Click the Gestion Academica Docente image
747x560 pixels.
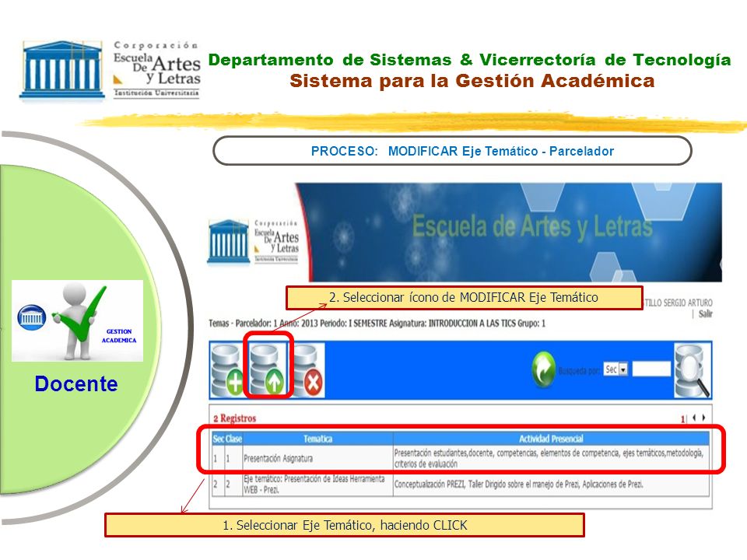coord(77,320)
